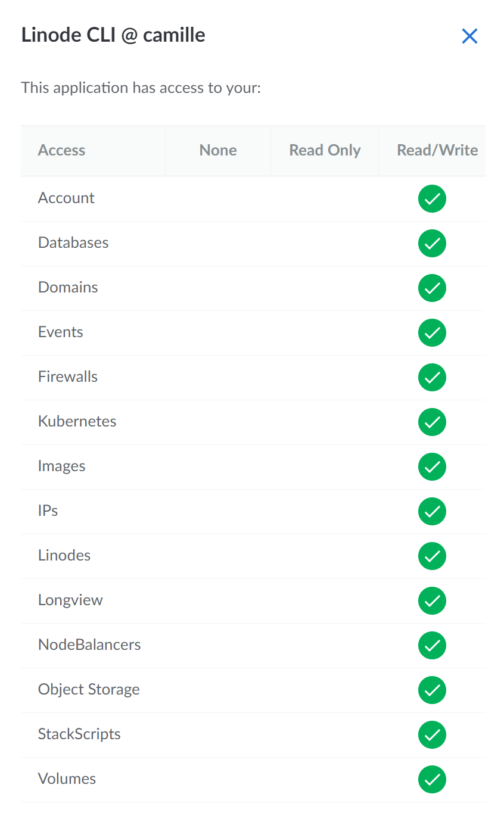
Task: Click the Read/Write column header
Action: pos(437,151)
